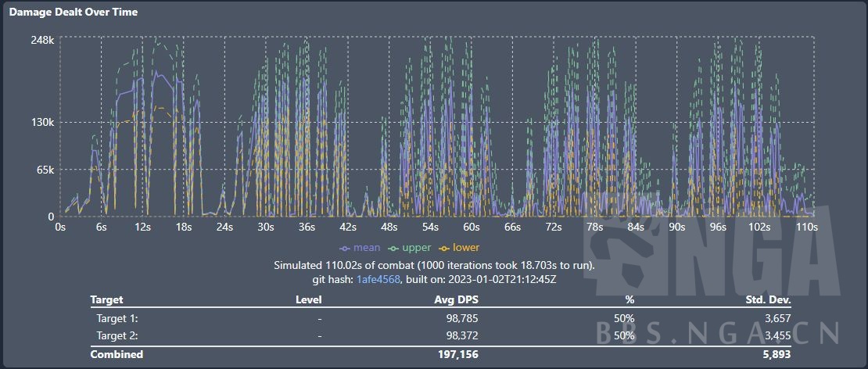Sort by the Avg DPS column header
This screenshot has width=868, height=369.
pyautogui.click(x=456, y=299)
